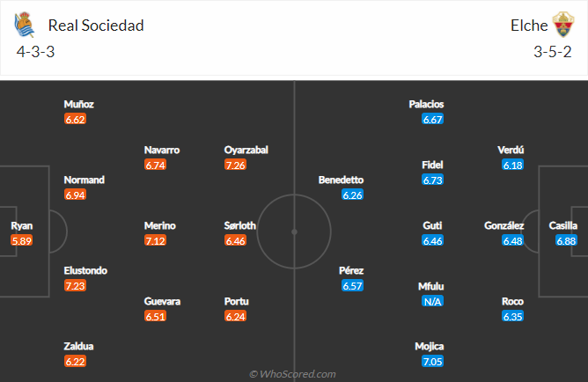
Task: Select player Pérez on the pitch
Action: point(351,270)
